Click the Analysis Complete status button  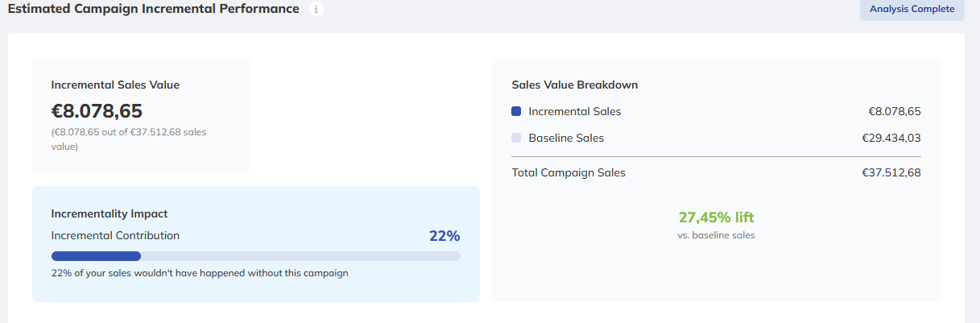(912, 10)
